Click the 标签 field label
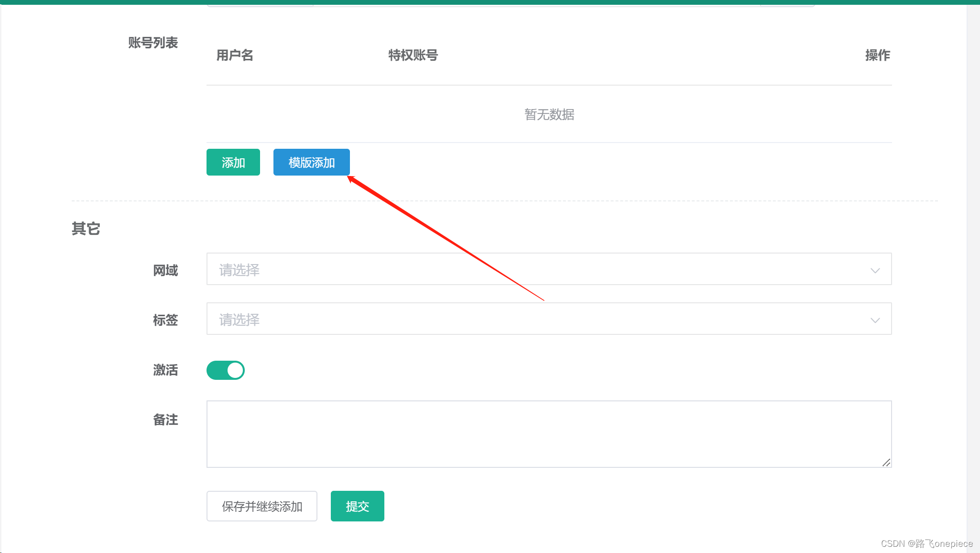 coord(165,320)
